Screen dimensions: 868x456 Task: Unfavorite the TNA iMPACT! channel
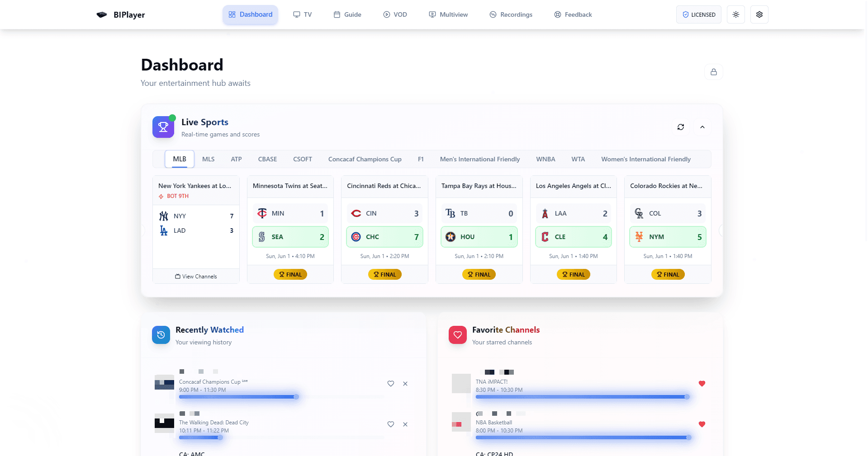[702, 384]
